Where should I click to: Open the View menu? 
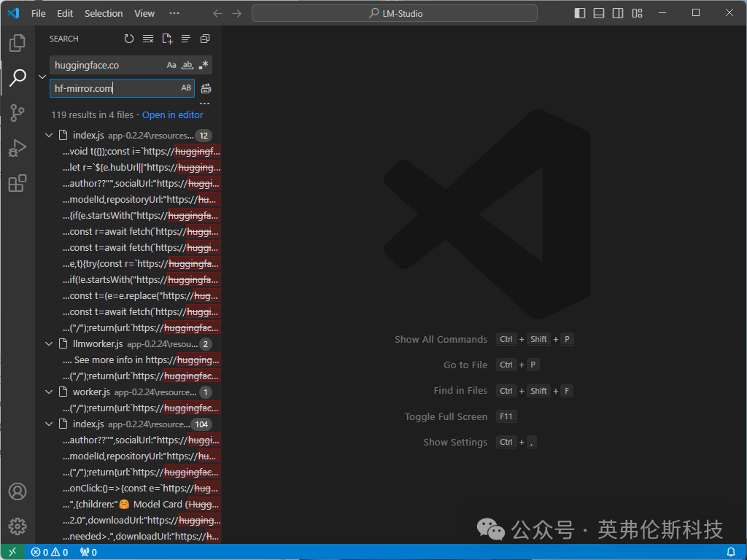coord(144,13)
